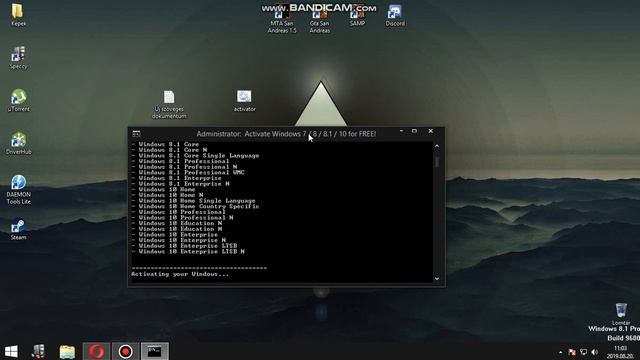Viewport: 640px width, 360px height.
Task: Open the Steam desktop shortcut
Action: coord(18,230)
